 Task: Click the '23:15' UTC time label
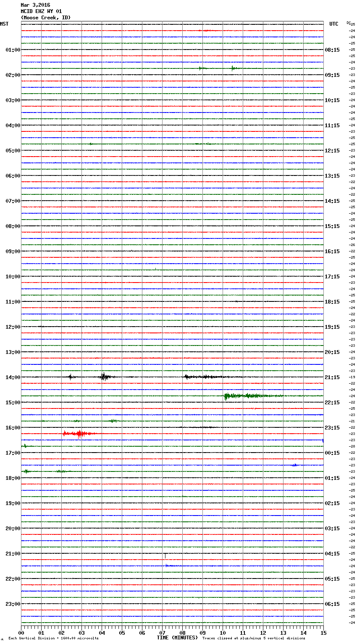pyautogui.click(x=332, y=428)
